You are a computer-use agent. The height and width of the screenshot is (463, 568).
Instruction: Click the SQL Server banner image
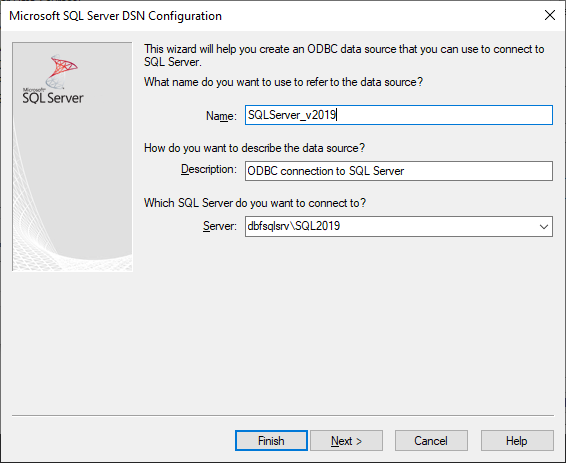(x=72, y=157)
